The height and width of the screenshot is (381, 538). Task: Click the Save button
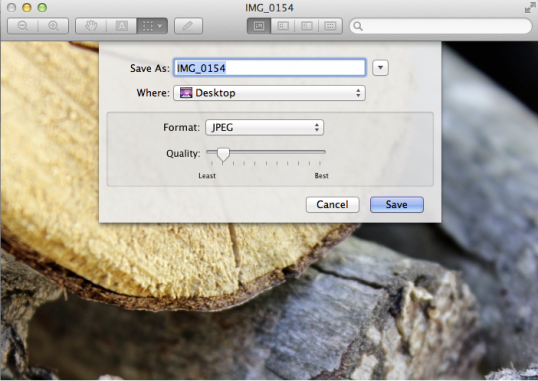pos(397,205)
